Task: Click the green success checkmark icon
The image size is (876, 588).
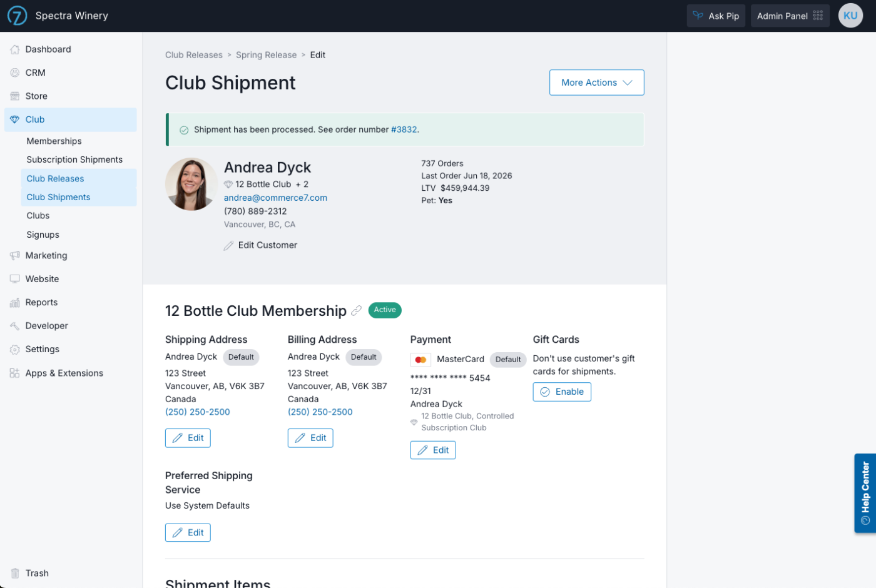Action: click(x=184, y=130)
